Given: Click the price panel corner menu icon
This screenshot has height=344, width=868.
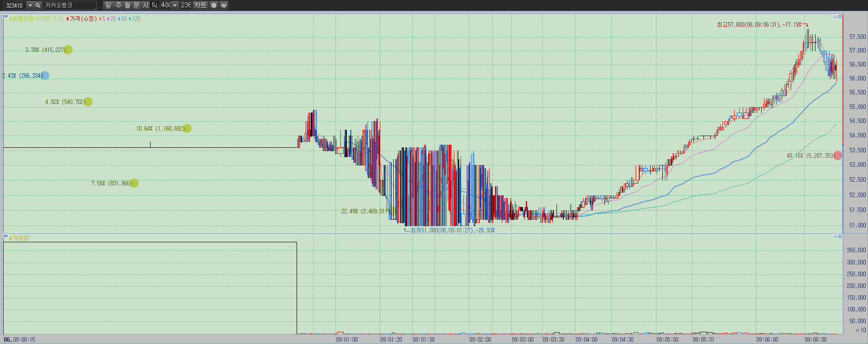Looking at the screenshot, I should [x=5, y=16].
